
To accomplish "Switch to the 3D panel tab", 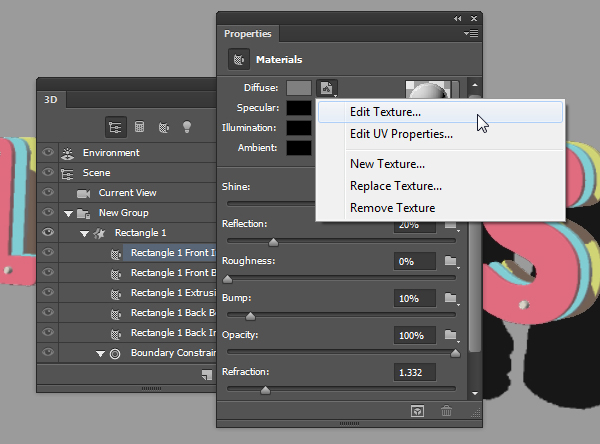I will point(51,100).
